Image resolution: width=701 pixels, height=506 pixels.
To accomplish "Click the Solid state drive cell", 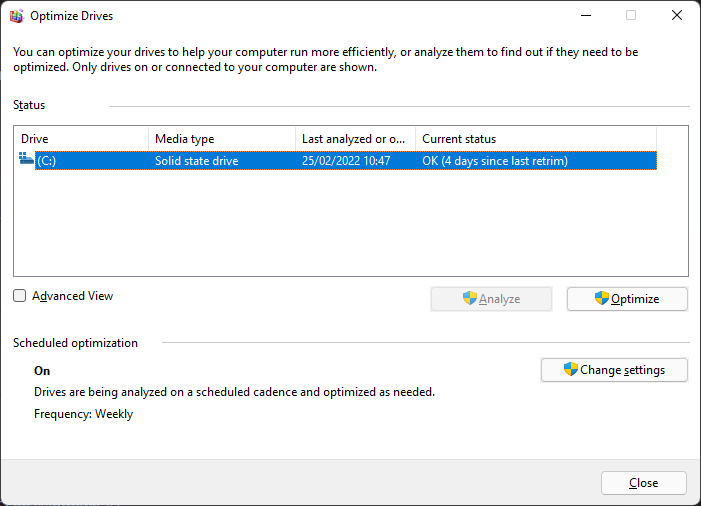I will pos(196,161).
